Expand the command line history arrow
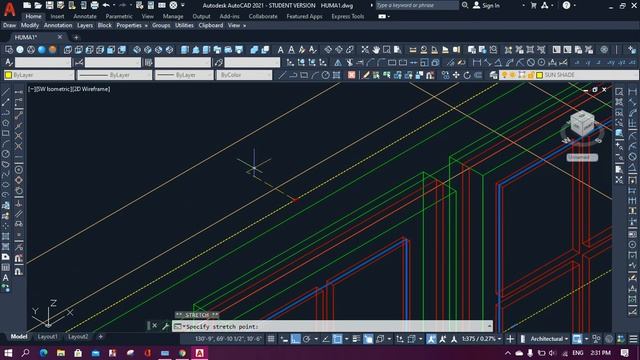Image resolution: width=640 pixels, height=360 pixels. tap(489, 326)
